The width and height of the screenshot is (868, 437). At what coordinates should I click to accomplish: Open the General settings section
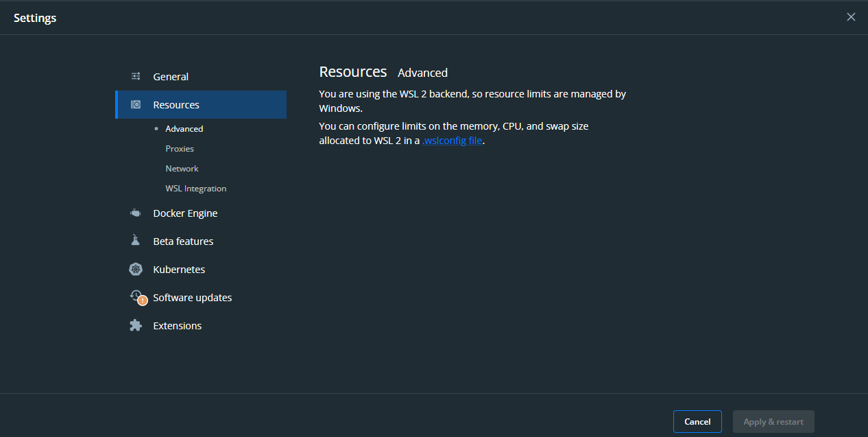click(171, 77)
